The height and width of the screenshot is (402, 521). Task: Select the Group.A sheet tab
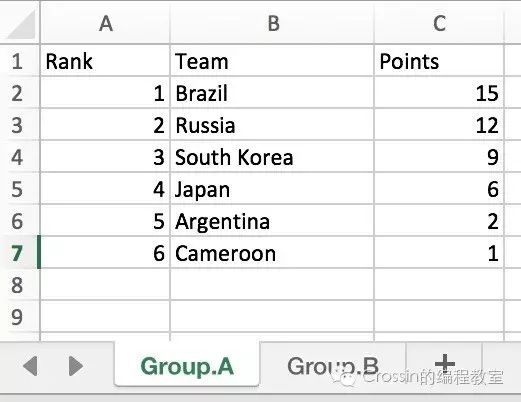click(x=187, y=366)
